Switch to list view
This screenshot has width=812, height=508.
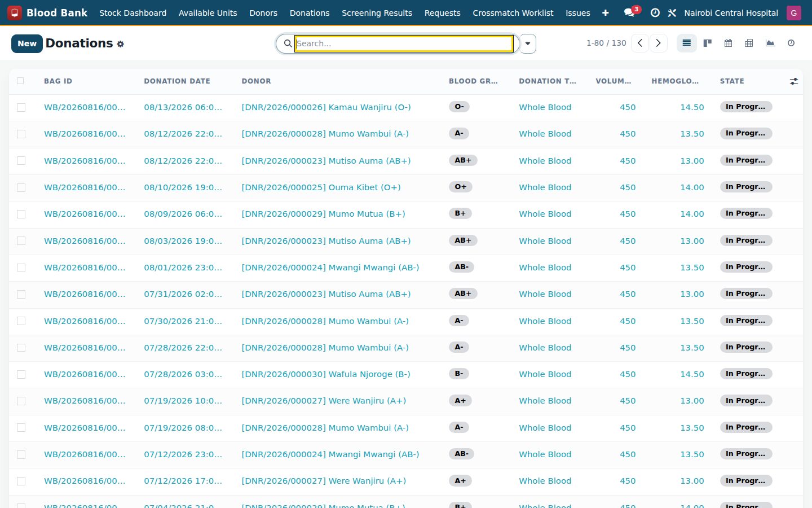(x=686, y=43)
